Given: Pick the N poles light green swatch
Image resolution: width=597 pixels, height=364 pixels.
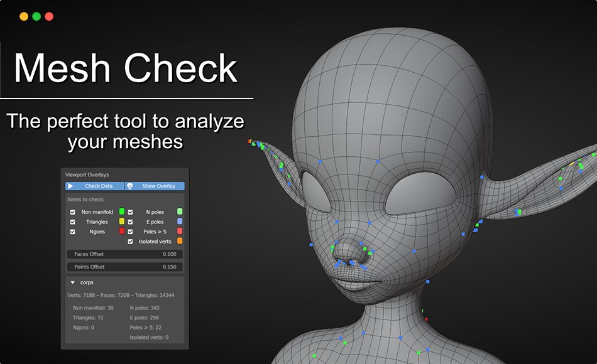Looking at the screenshot, I should tap(179, 212).
